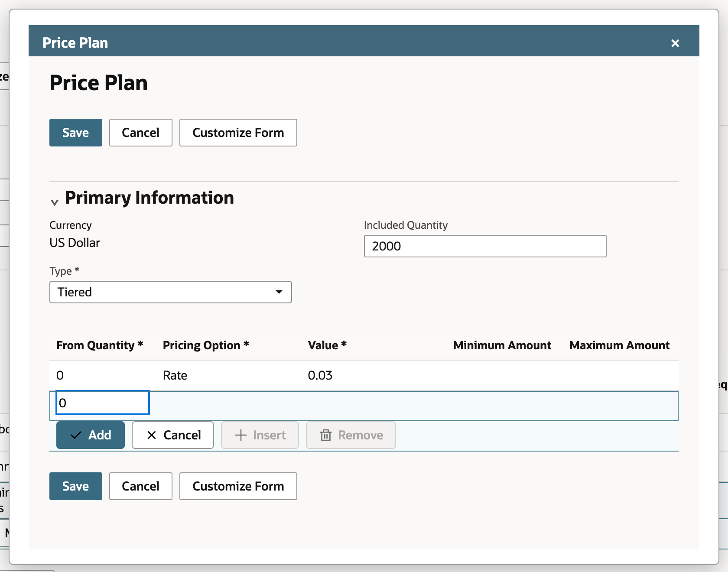Click the top Save button

[x=76, y=133]
